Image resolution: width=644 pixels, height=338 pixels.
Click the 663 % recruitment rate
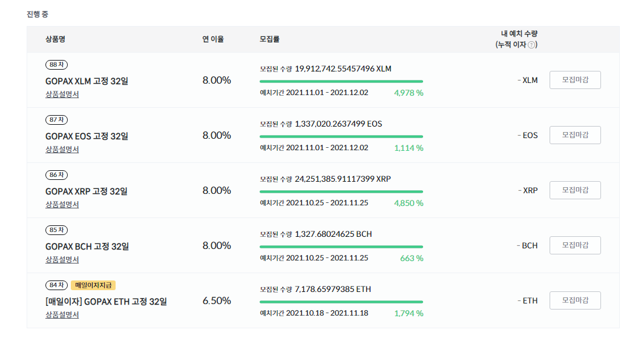coord(412,258)
